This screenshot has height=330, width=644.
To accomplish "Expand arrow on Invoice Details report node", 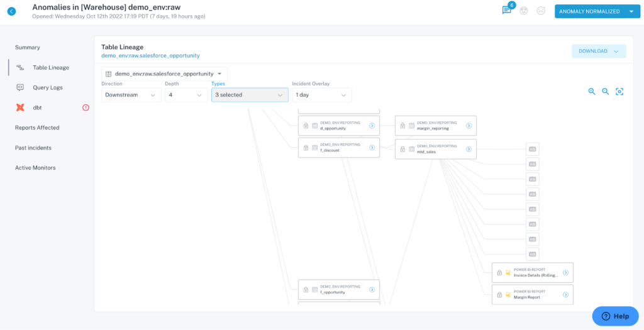I will [565, 273].
